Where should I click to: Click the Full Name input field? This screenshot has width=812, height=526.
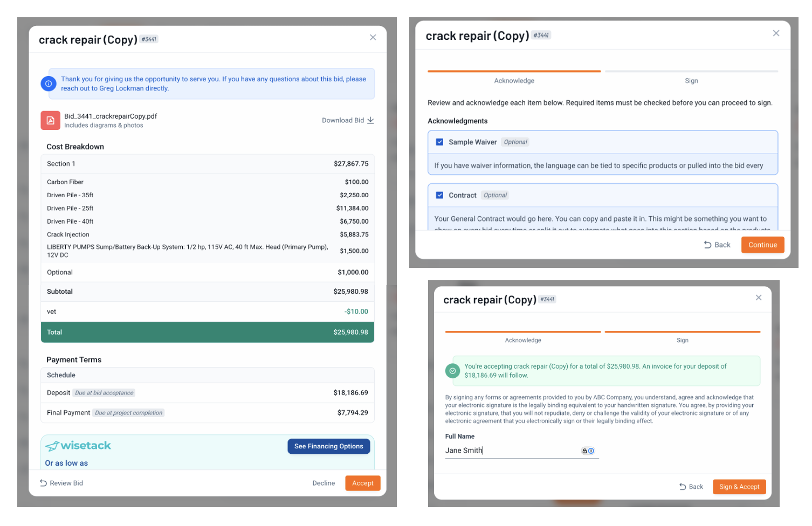point(522,451)
